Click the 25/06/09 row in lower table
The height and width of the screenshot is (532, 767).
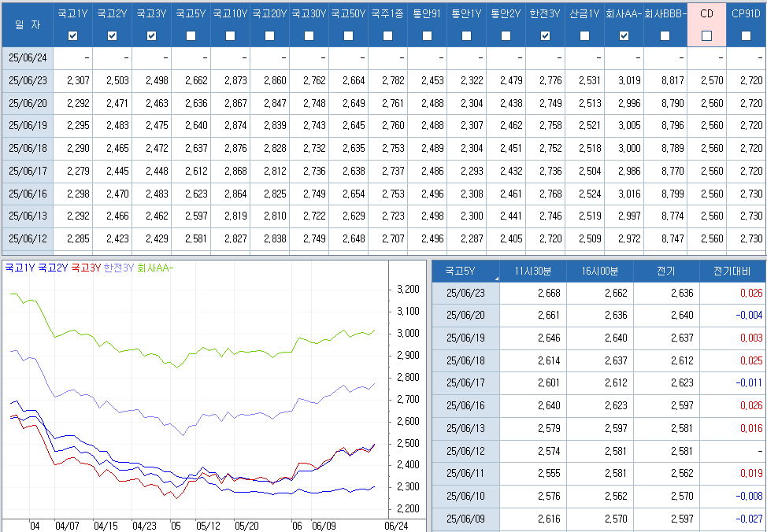[465, 519]
